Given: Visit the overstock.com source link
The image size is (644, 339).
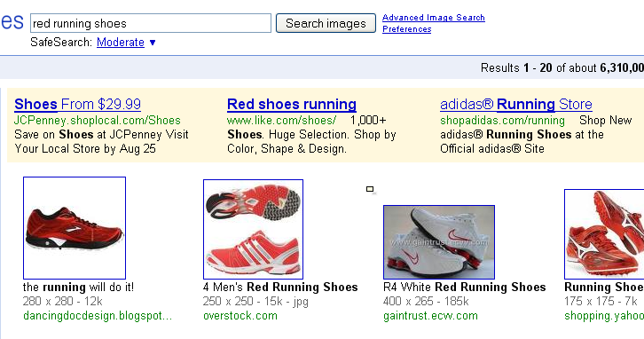Looking at the screenshot, I should [240, 316].
